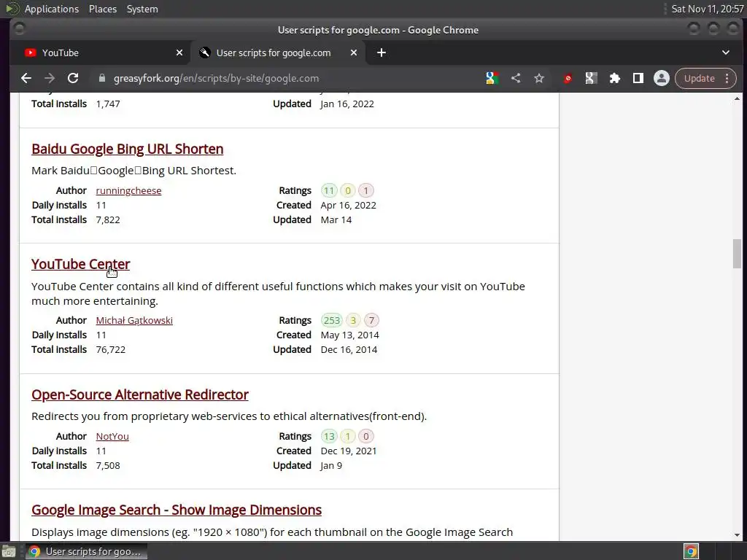Expand the tab search chevron
This screenshot has height=560, width=747.
tap(726, 52)
